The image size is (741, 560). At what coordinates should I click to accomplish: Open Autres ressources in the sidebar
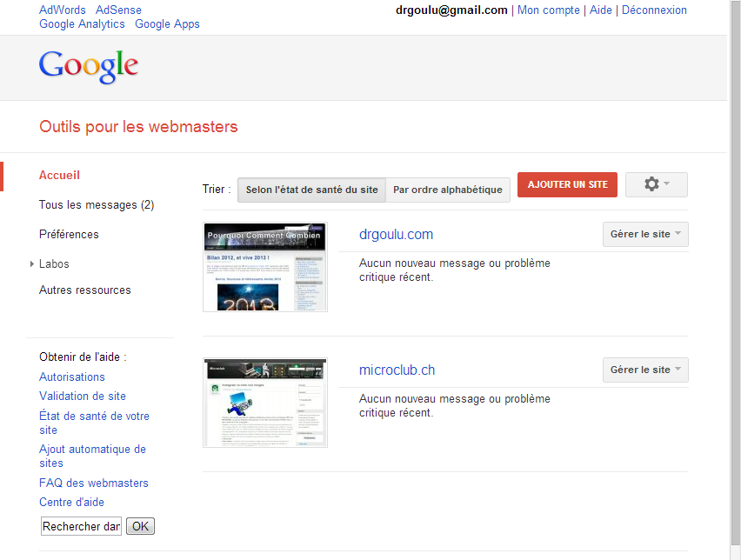tap(85, 290)
